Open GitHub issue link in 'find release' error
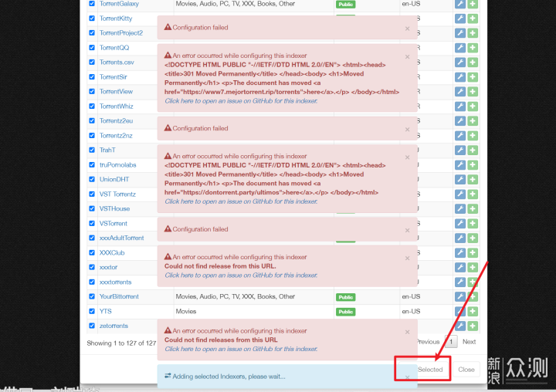 point(241,275)
